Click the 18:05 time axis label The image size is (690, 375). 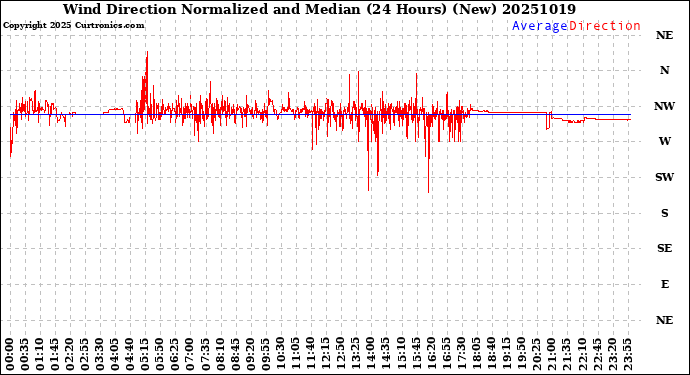477,355
